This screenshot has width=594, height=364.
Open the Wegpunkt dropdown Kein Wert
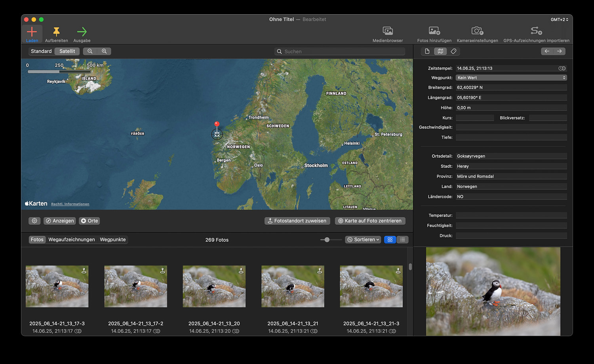pos(511,78)
